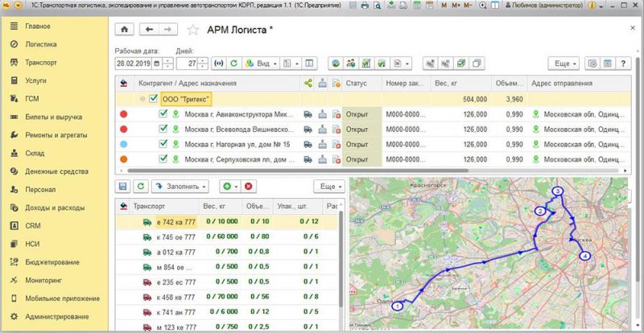
Task: Select vehicle row к 458 ке 777
Action: [227, 297]
